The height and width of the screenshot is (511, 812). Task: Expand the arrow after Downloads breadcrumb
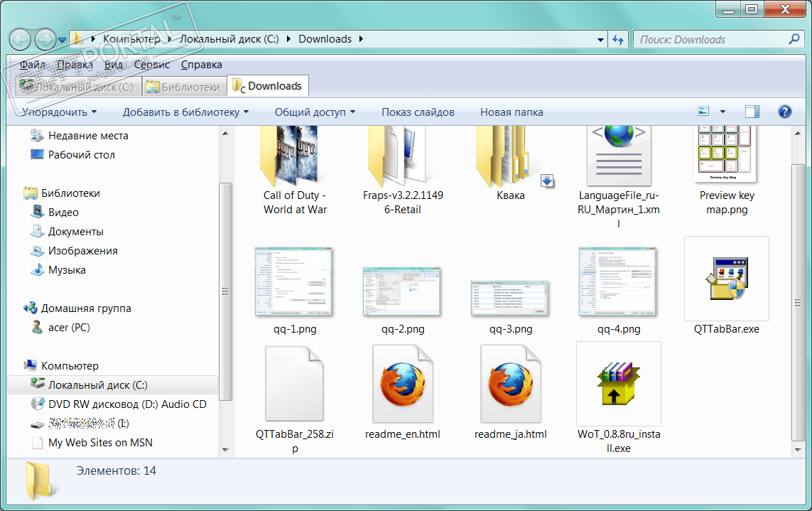(361, 39)
